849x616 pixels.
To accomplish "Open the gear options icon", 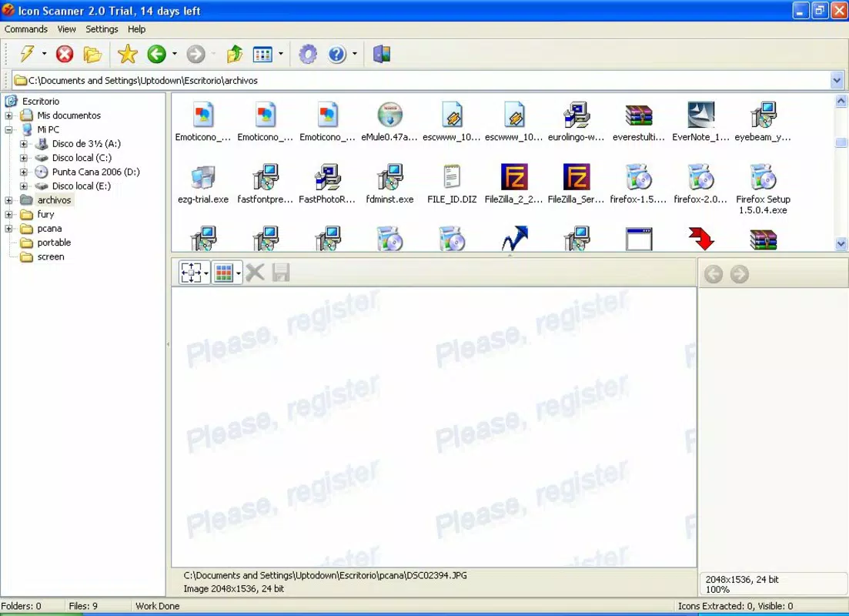I will point(308,54).
